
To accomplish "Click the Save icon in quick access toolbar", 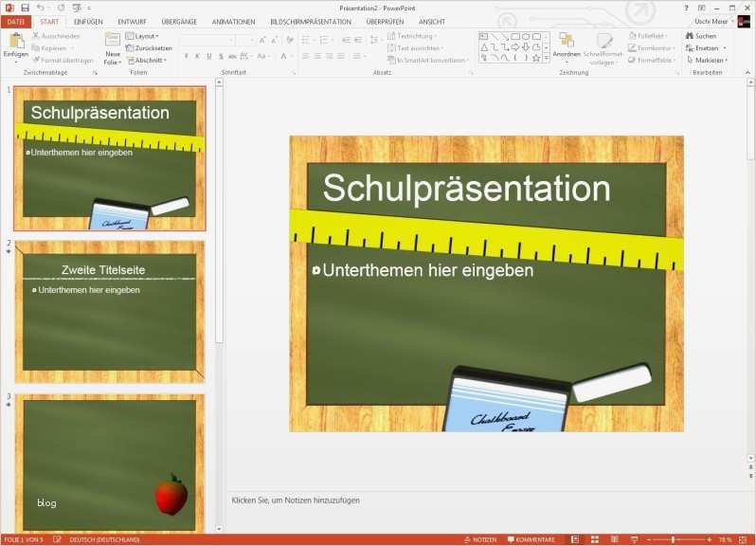I will 25,8.
